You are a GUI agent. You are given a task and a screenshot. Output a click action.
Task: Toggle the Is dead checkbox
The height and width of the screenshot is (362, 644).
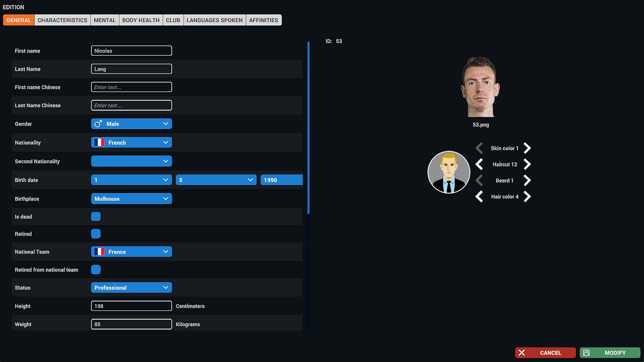click(96, 217)
